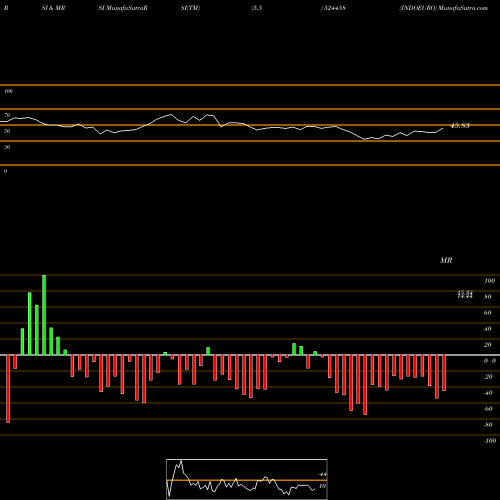Click the MR axis label '-100'
The width and height of the screenshot is (500, 500).
tap(490, 441)
